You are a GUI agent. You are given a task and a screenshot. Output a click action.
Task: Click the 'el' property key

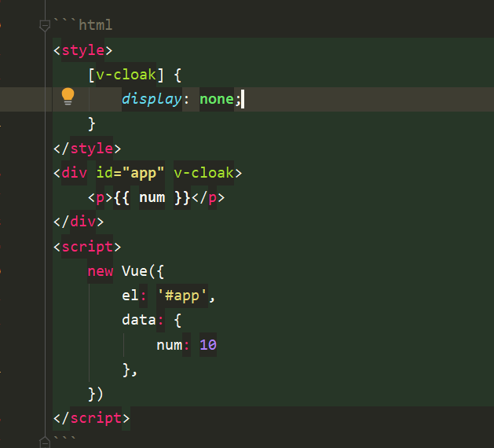(x=130, y=296)
